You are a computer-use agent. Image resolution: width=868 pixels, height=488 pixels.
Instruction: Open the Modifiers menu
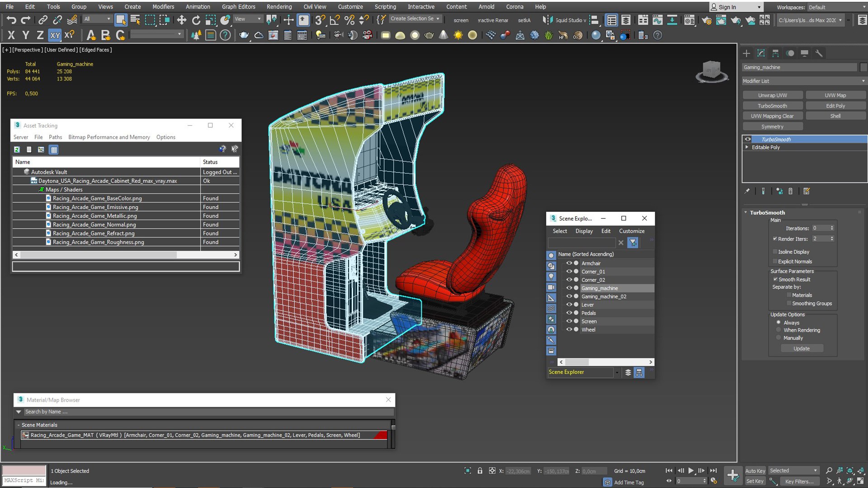click(163, 7)
